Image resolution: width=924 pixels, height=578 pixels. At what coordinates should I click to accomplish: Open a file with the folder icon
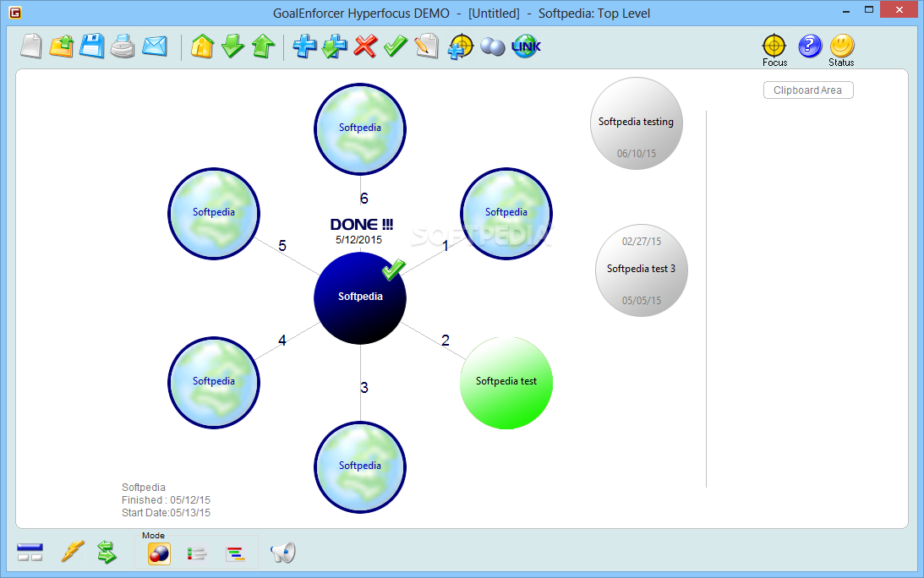click(x=62, y=46)
